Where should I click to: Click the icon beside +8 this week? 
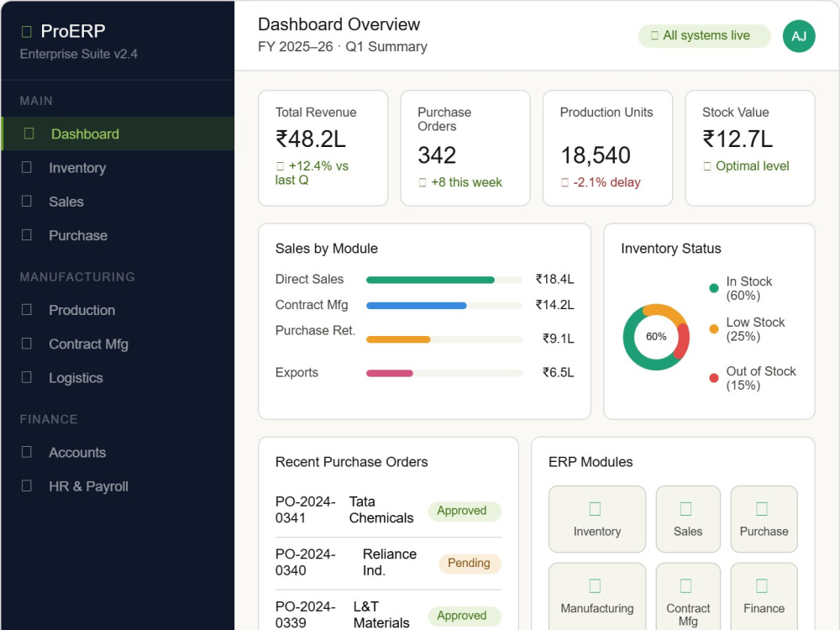pyautogui.click(x=423, y=182)
